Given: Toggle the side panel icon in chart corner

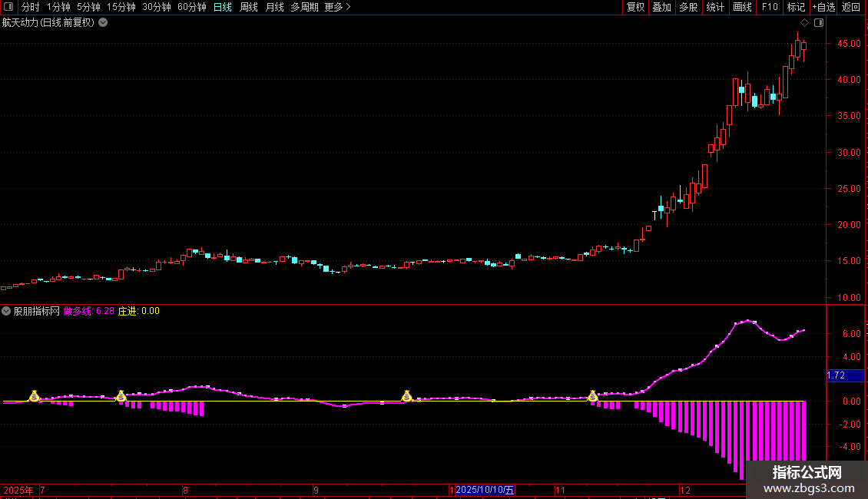Looking at the screenshot, I should pyautogui.click(x=819, y=23).
